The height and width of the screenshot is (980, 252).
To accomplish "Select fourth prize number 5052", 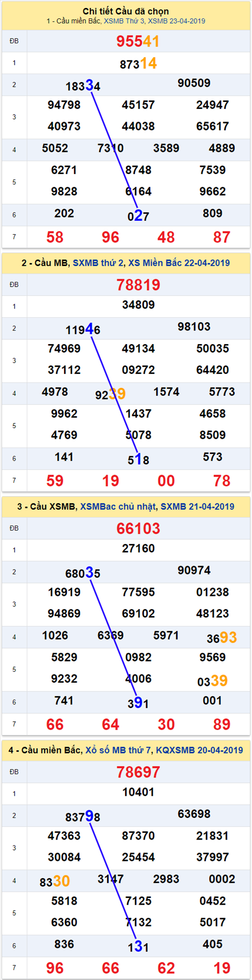I will [55, 148].
